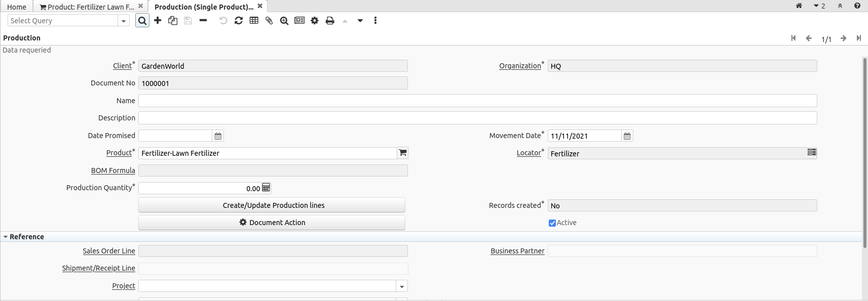
Task: Print the document using printer icon
Action: [330, 21]
